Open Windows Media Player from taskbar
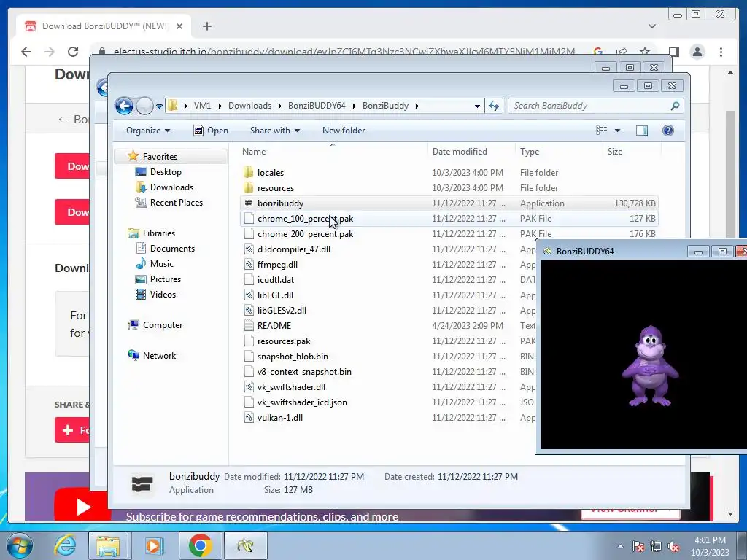Image resolution: width=747 pixels, height=560 pixels. [x=153, y=545]
